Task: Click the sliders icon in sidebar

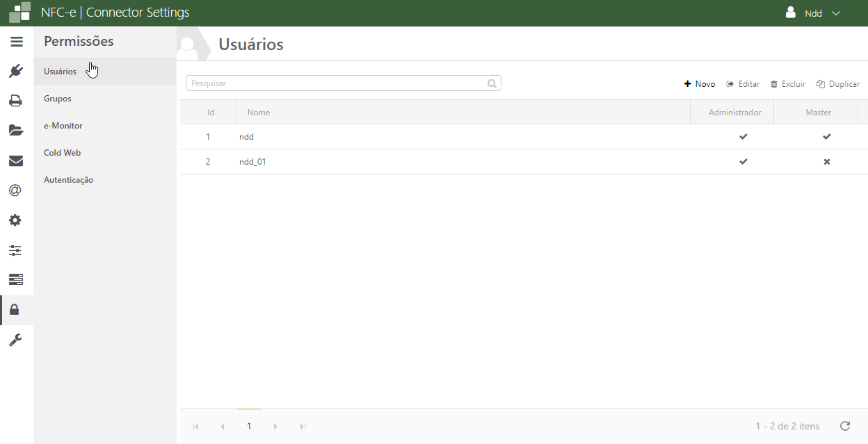Action: point(16,250)
